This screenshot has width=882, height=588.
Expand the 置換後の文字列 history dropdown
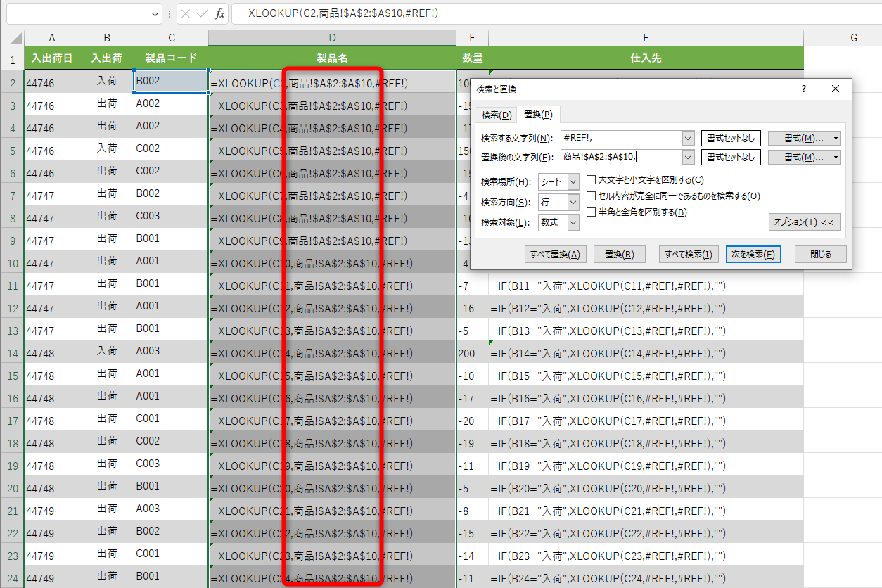[x=688, y=158]
